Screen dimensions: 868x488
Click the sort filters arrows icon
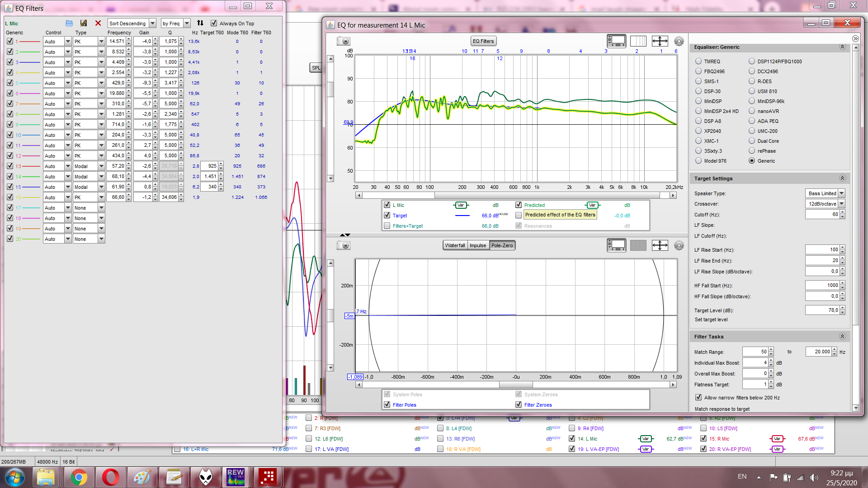pyautogui.click(x=200, y=23)
